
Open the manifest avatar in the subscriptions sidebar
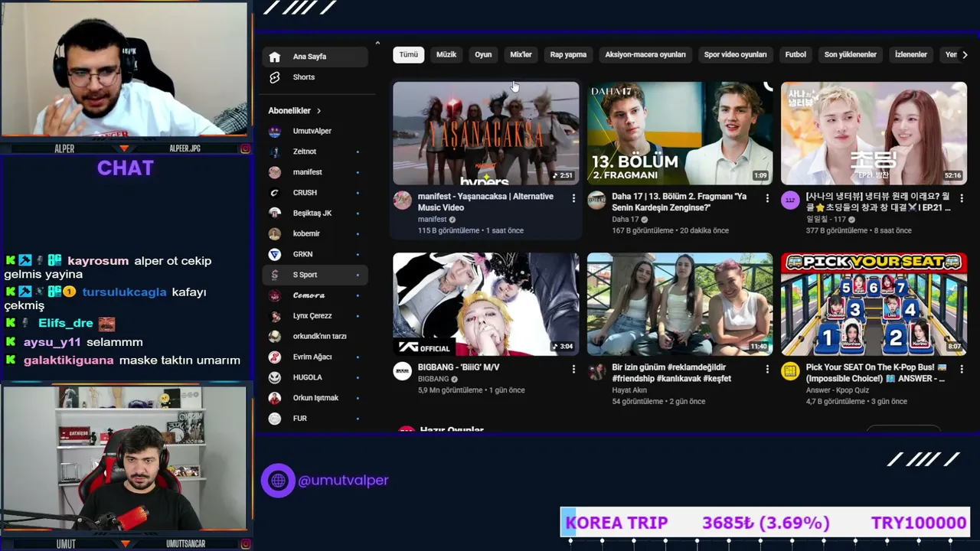275,172
